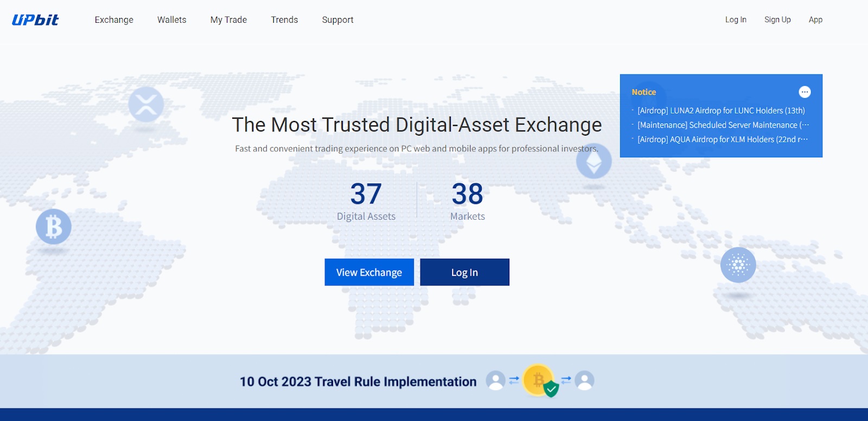Open the Support menu
Viewport: 868px width, 421px height.
[337, 20]
